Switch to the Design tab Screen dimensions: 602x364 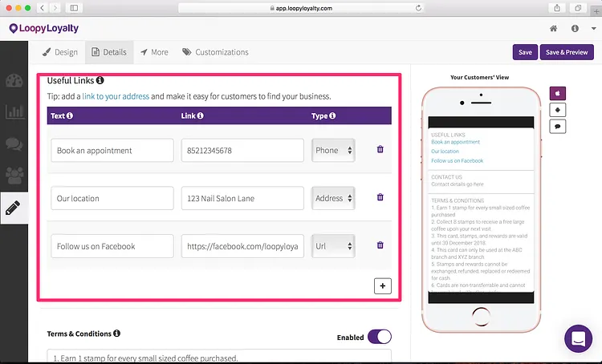[x=60, y=52]
